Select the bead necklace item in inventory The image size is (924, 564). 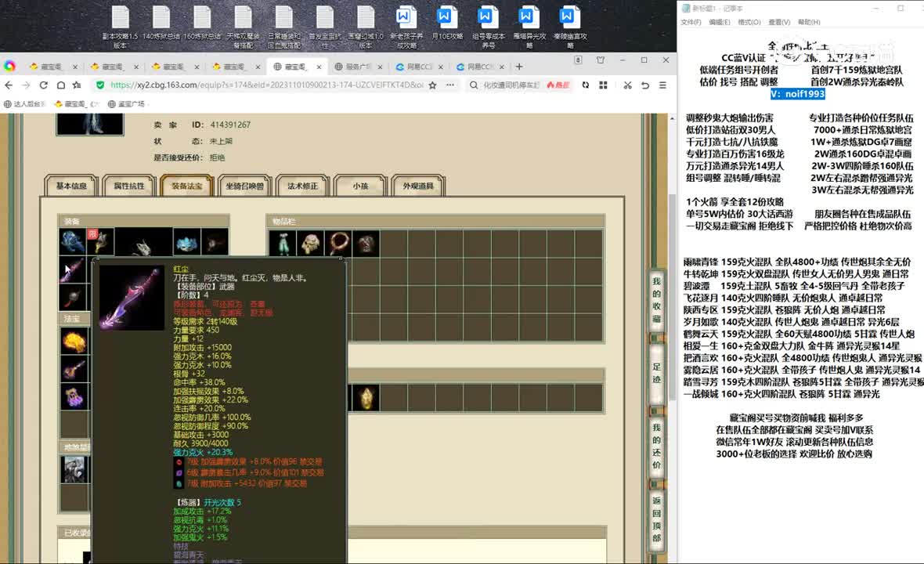pyautogui.click(x=338, y=243)
